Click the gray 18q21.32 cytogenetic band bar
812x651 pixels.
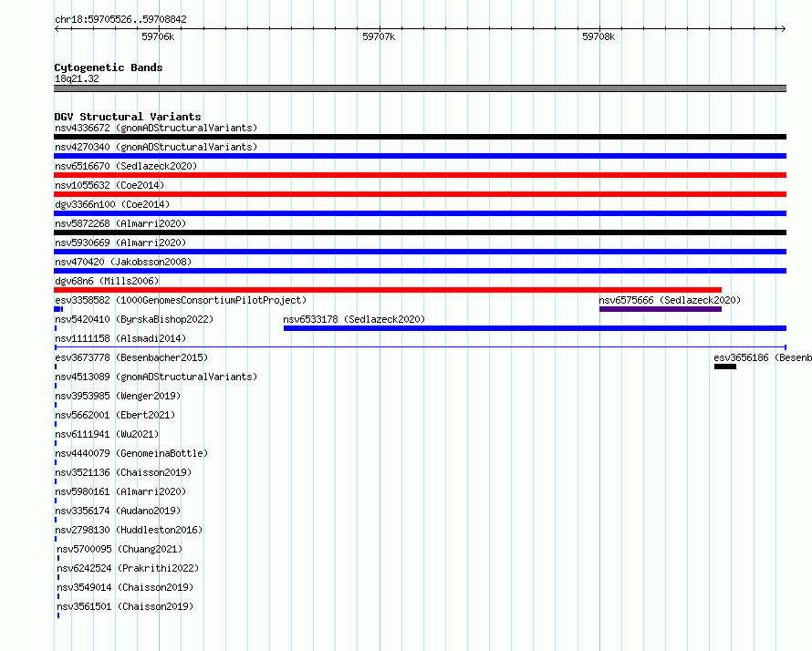420,88
